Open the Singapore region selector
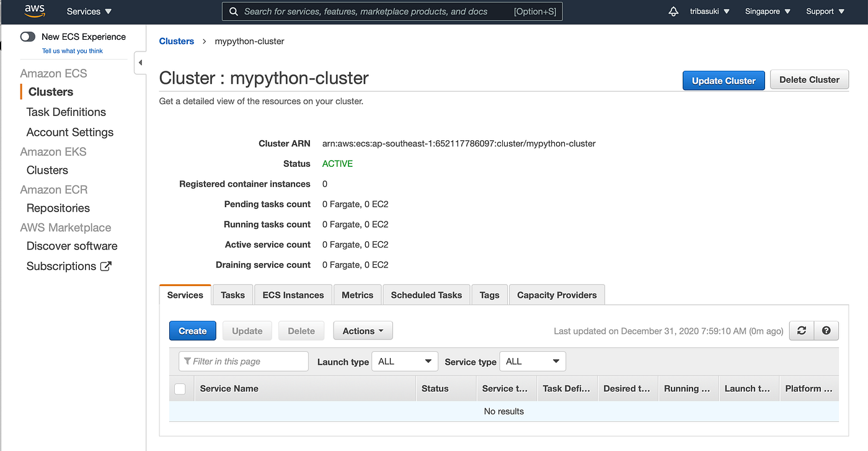The height and width of the screenshot is (451, 868). click(767, 11)
